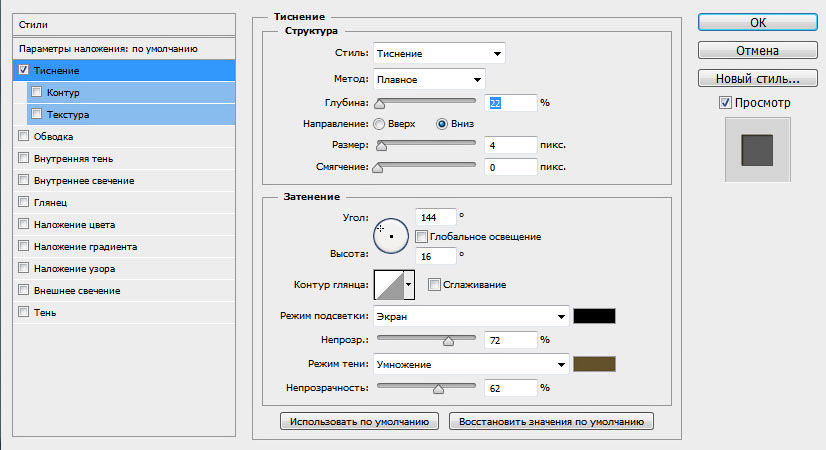Click the Угол value field

pyautogui.click(x=436, y=217)
